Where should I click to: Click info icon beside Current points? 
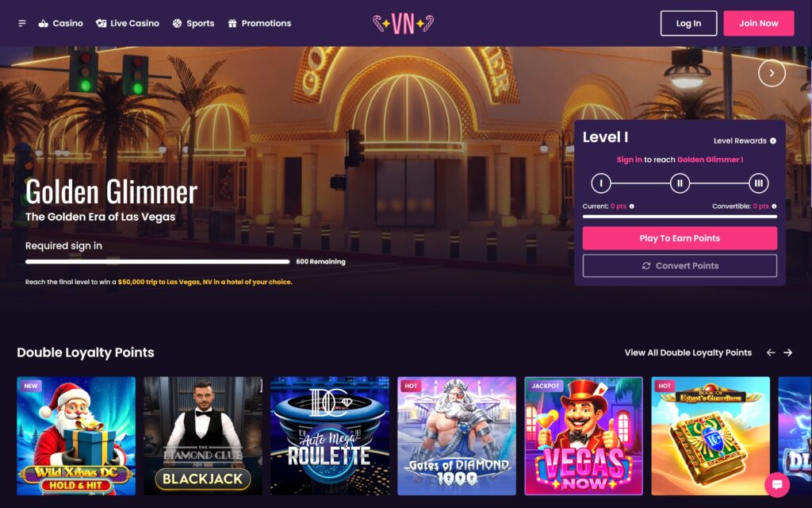[632, 206]
